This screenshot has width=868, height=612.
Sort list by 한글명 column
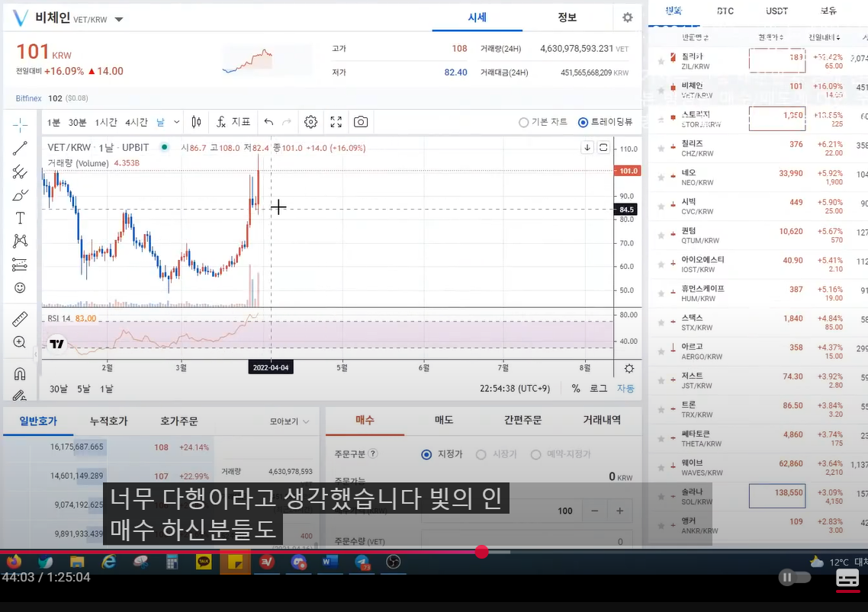(x=696, y=37)
